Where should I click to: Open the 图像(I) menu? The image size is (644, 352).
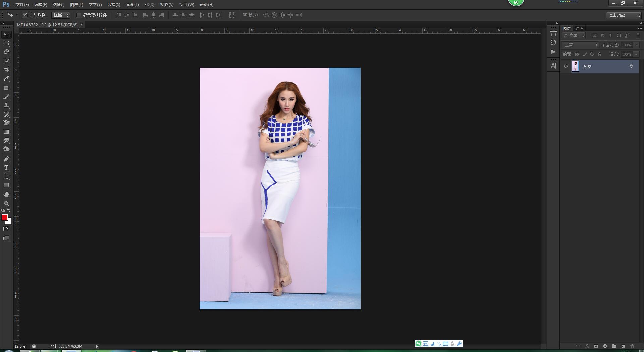[x=58, y=5]
